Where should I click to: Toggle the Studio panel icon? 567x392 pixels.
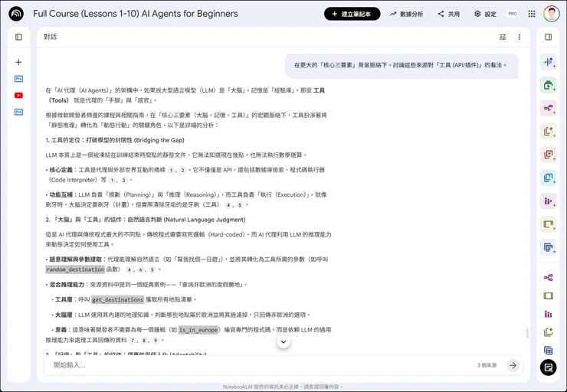[x=548, y=37]
